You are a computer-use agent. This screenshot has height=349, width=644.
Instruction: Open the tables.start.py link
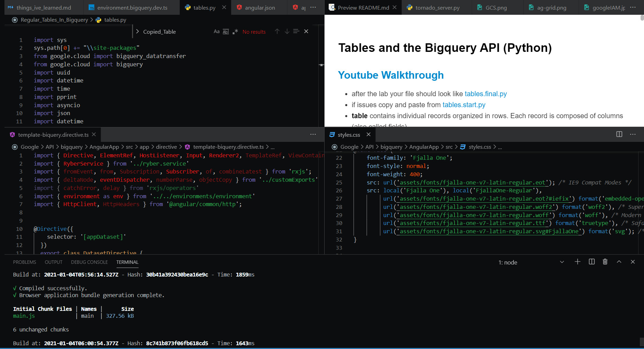[464, 105]
